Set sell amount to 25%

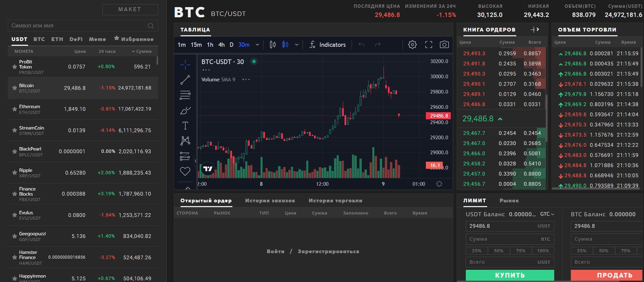(582, 251)
